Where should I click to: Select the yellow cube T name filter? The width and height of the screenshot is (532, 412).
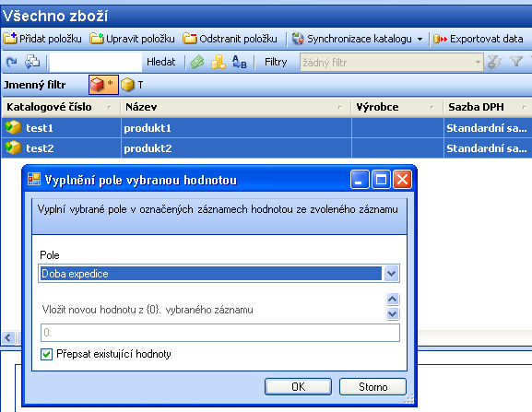[x=133, y=85]
